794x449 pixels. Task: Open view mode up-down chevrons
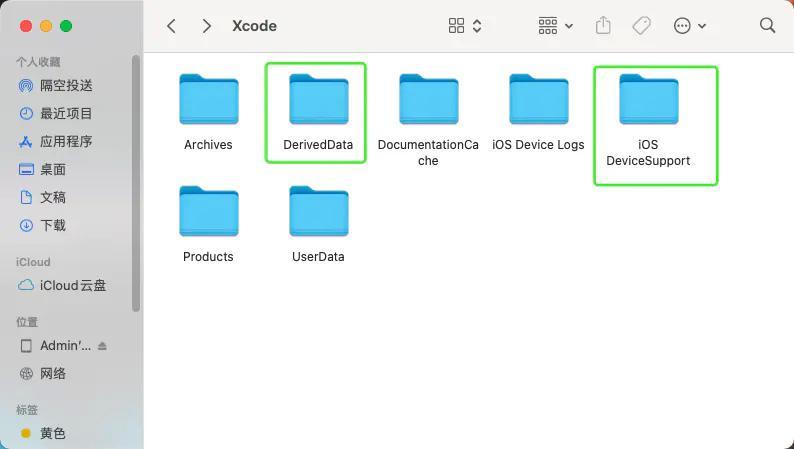477,26
